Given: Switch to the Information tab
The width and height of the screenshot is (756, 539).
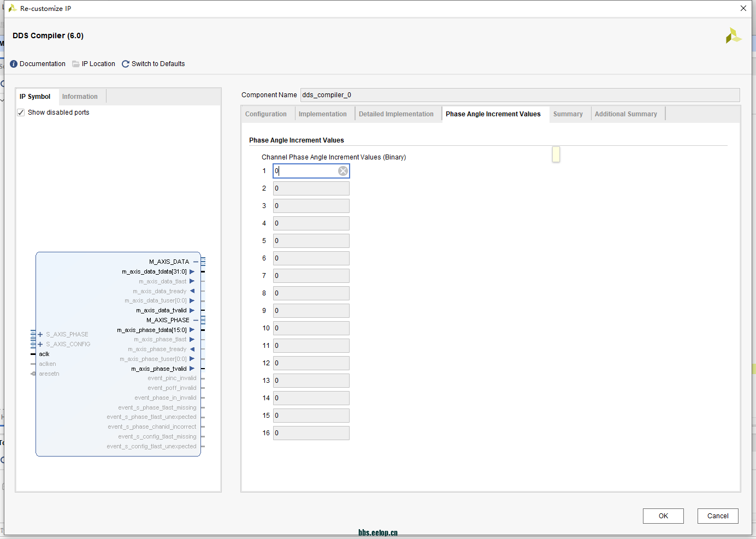Looking at the screenshot, I should coord(80,97).
